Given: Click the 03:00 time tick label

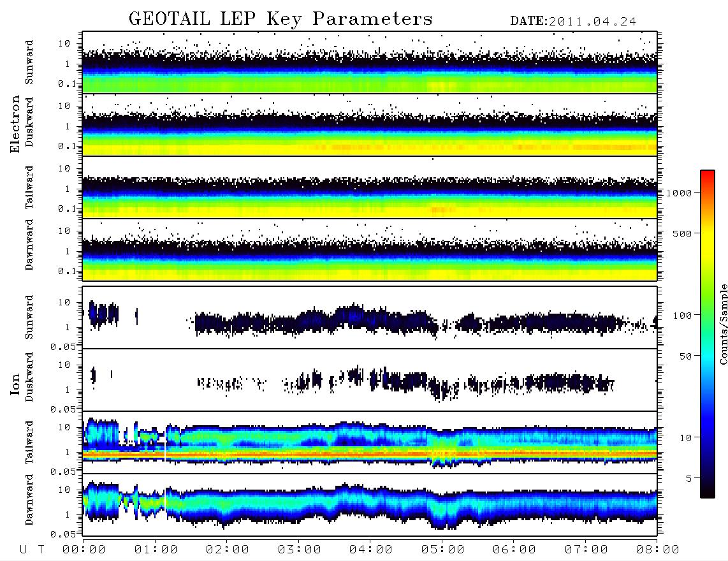Looking at the screenshot, I should pyautogui.click(x=300, y=550).
